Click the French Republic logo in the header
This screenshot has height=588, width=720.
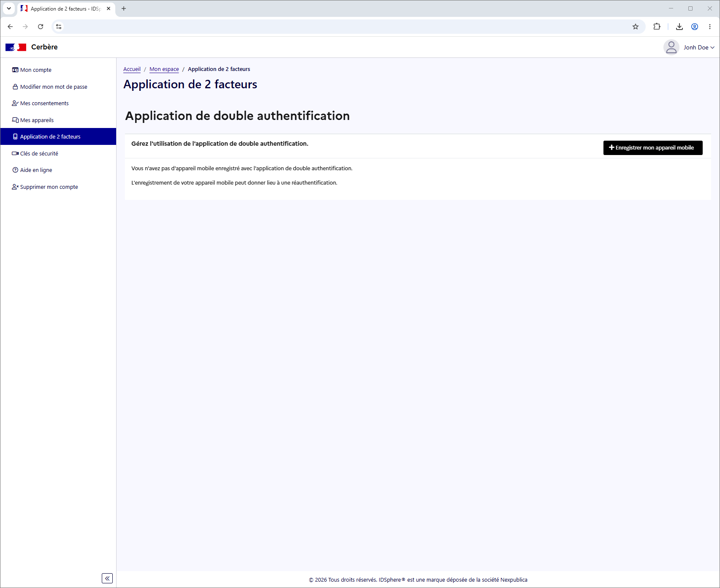tap(16, 47)
